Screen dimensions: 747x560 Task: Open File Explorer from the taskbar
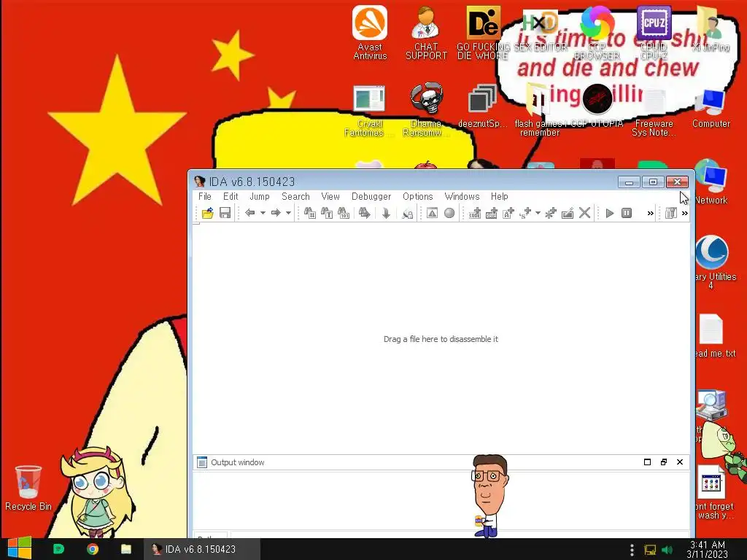pos(126,549)
